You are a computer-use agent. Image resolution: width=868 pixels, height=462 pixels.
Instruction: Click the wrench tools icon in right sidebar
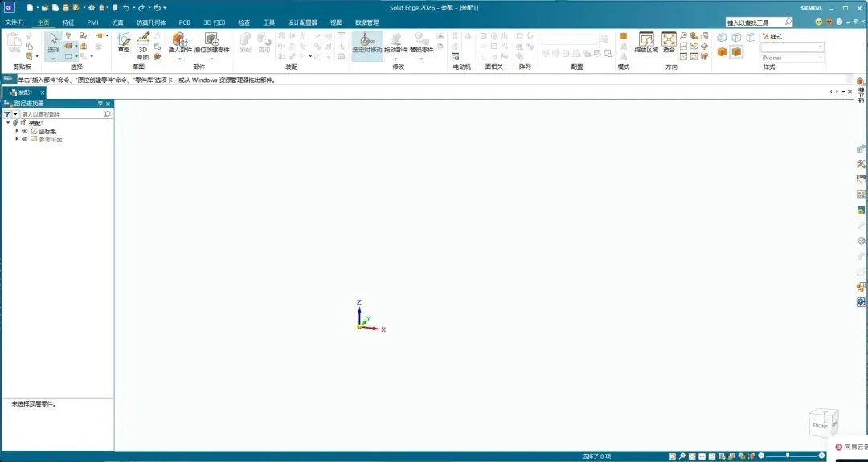pos(861,164)
